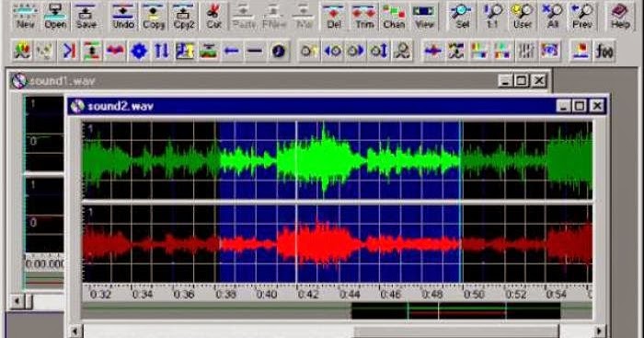Click the 0:00.000 time readout in sound1.wav
Image resolution: width=644 pixels, height=338 pixels.
[45, 263]
